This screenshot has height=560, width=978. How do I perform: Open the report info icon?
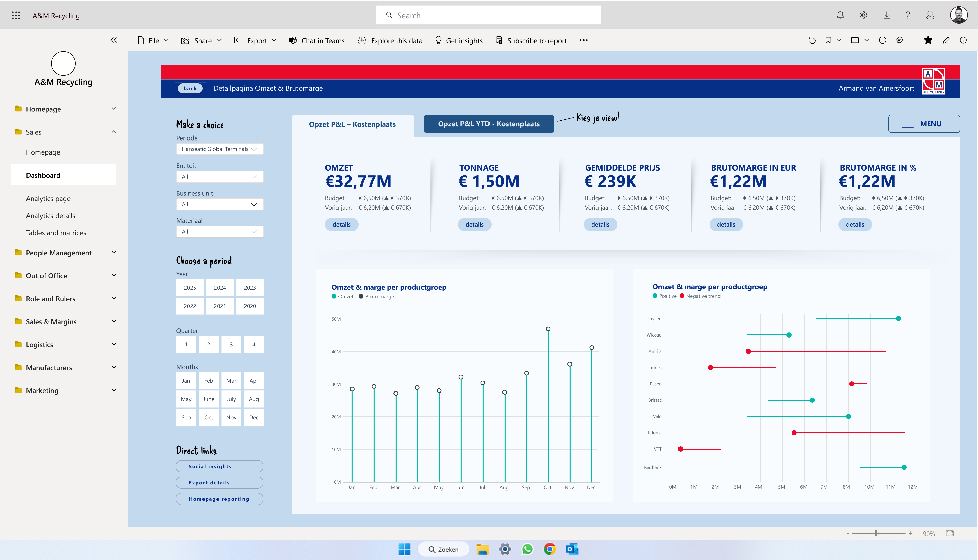click(x=963, y=40)
